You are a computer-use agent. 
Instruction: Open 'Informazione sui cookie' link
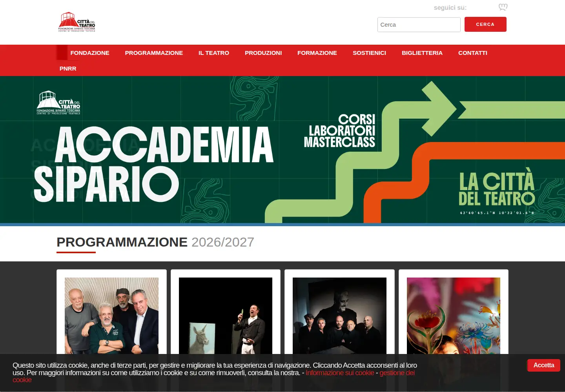[x=340, y=373]
